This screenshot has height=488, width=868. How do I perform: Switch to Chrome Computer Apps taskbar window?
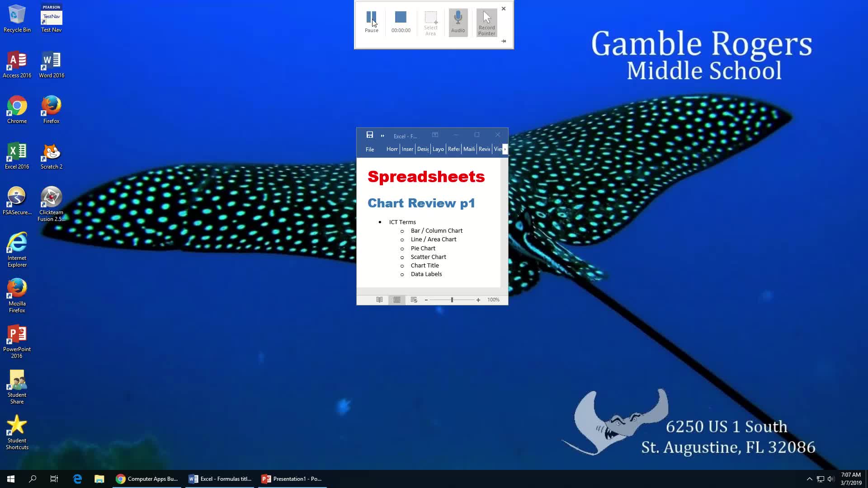point(146,479)
